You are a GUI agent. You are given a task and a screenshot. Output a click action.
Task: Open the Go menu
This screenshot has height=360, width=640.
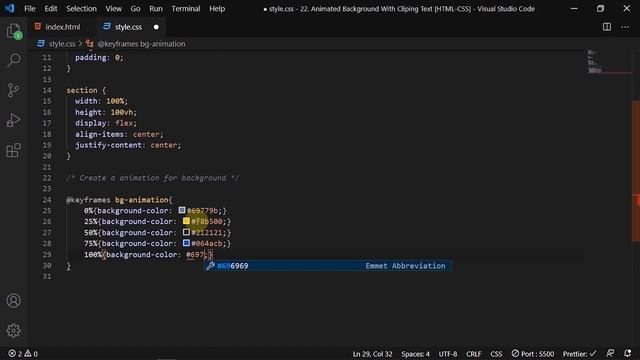135,9
